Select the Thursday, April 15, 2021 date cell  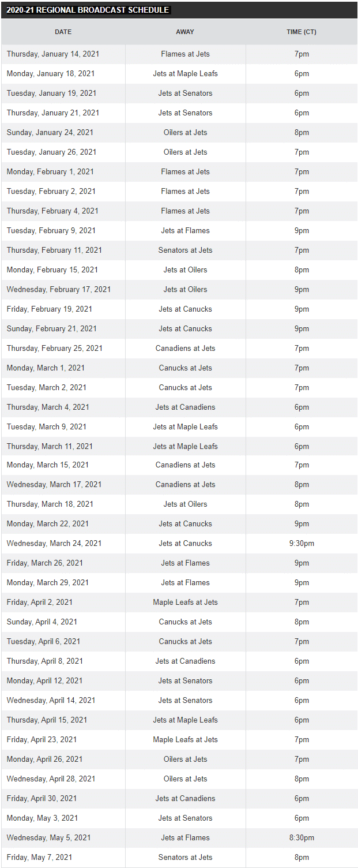click(47, 720)
